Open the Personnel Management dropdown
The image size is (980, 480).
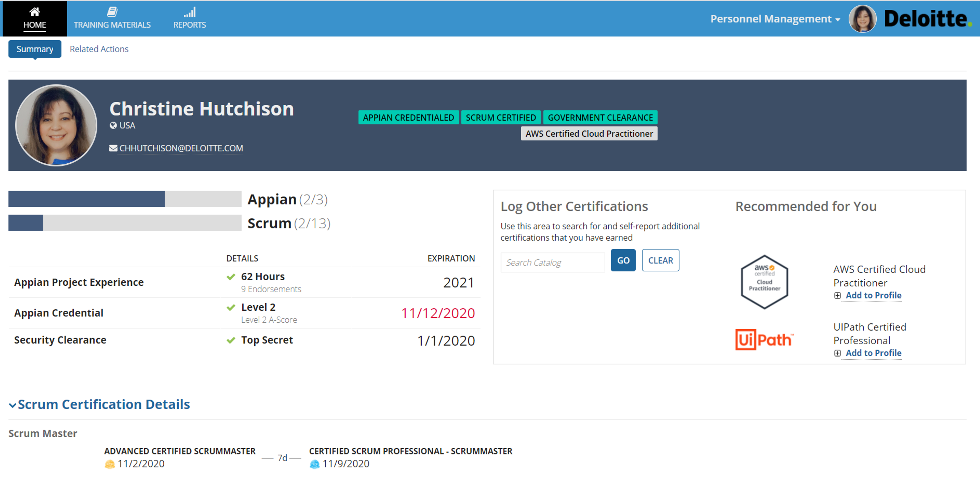coord(775,19)
